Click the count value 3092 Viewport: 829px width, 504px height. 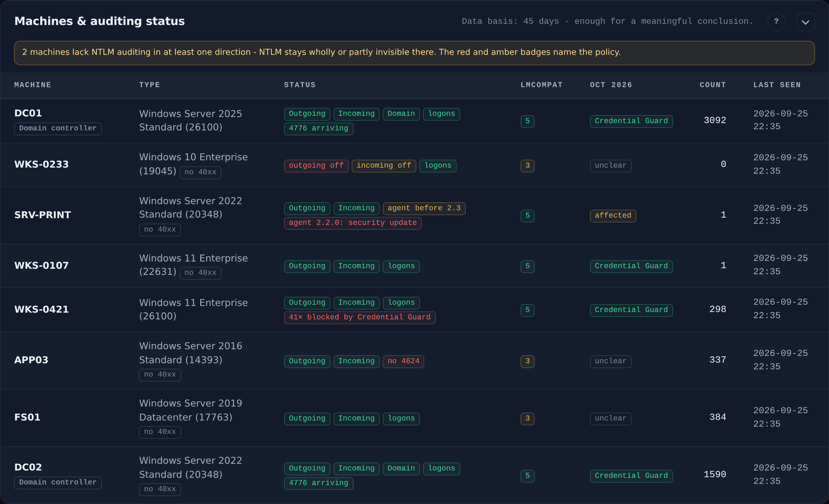click(715, 120)
